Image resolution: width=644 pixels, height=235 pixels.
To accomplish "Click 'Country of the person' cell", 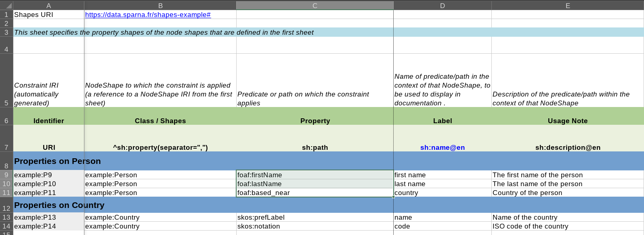I will click(x=568, y=193).
